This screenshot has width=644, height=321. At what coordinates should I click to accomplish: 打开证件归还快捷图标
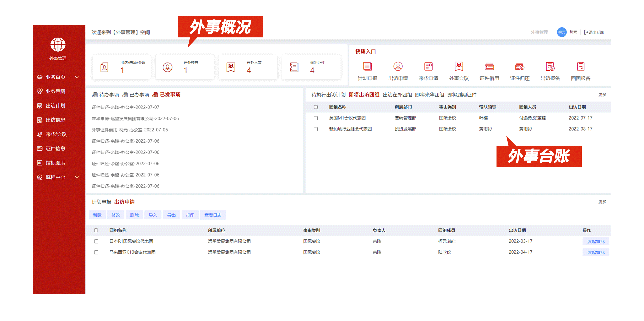pyautogui.click(x=520, y=67)
